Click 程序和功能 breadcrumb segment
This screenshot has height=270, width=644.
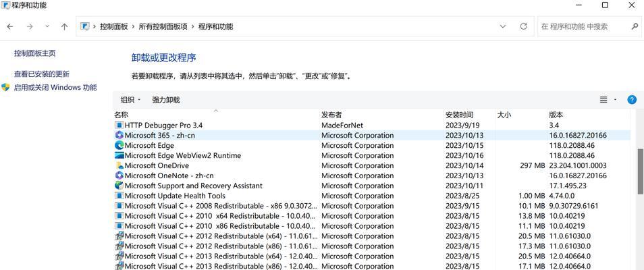[x=215, y=27]
